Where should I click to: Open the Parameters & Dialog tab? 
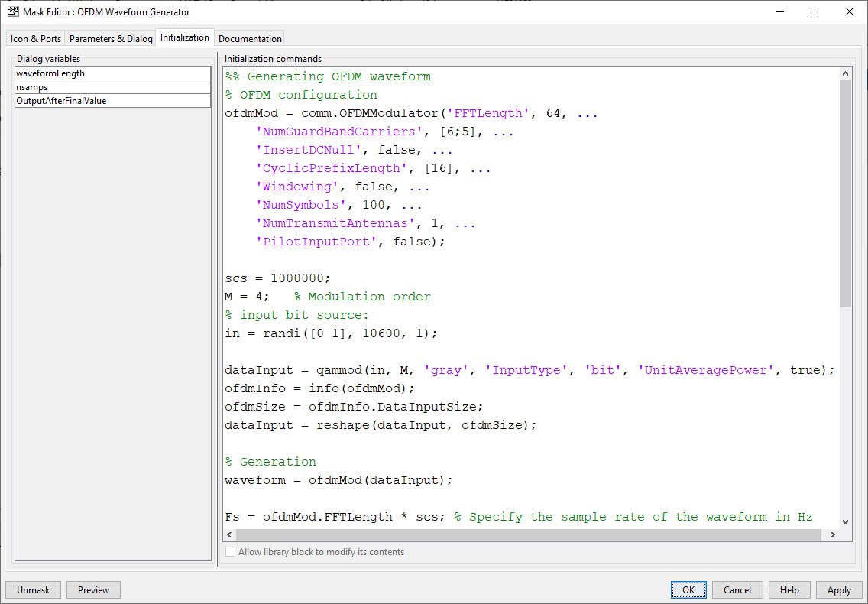pyautogui.click(x=111, y=38)
